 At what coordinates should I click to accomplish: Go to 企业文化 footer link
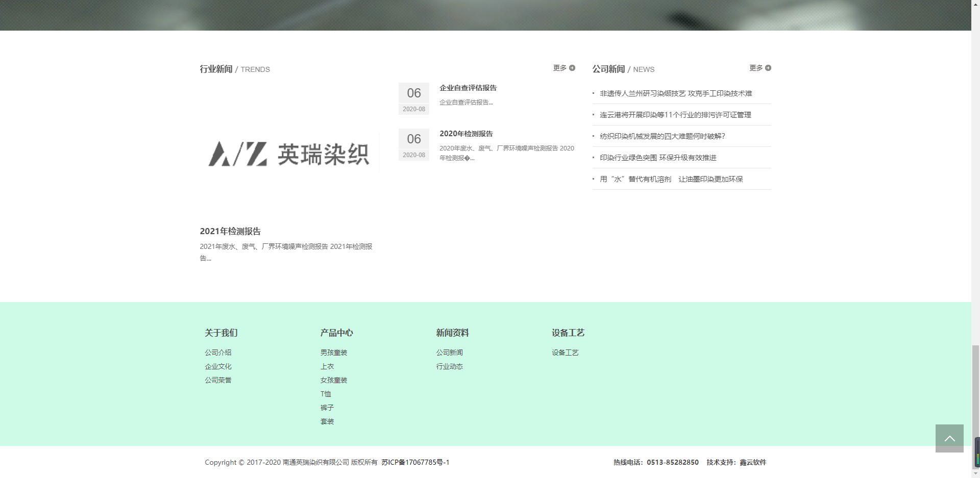coord(218,366)
